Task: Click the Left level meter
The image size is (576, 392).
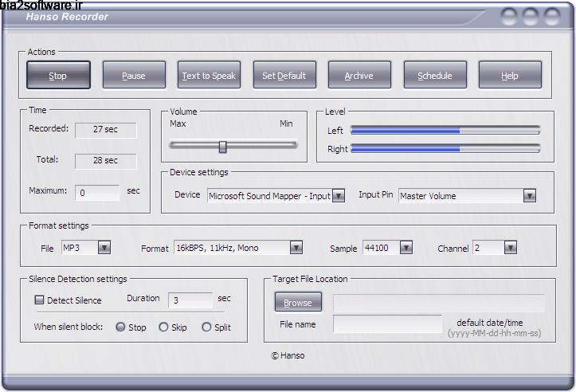Action: click(x=445, y=130)
